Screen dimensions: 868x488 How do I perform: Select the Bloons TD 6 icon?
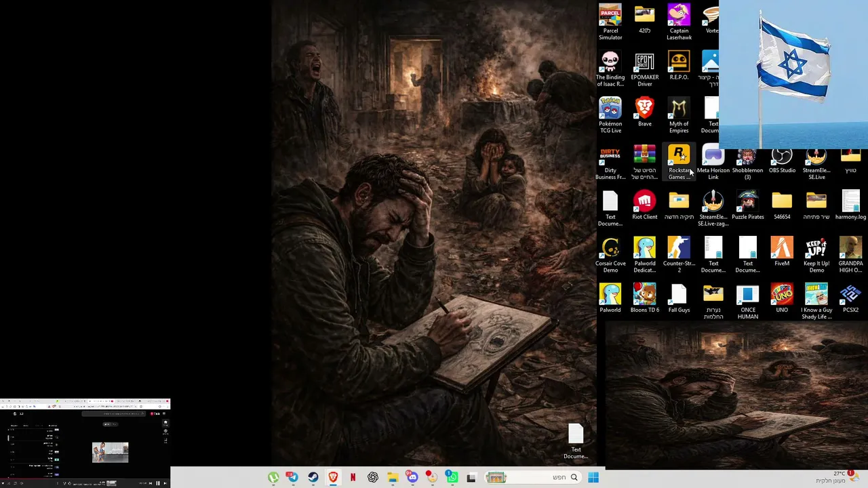(645, 298)
